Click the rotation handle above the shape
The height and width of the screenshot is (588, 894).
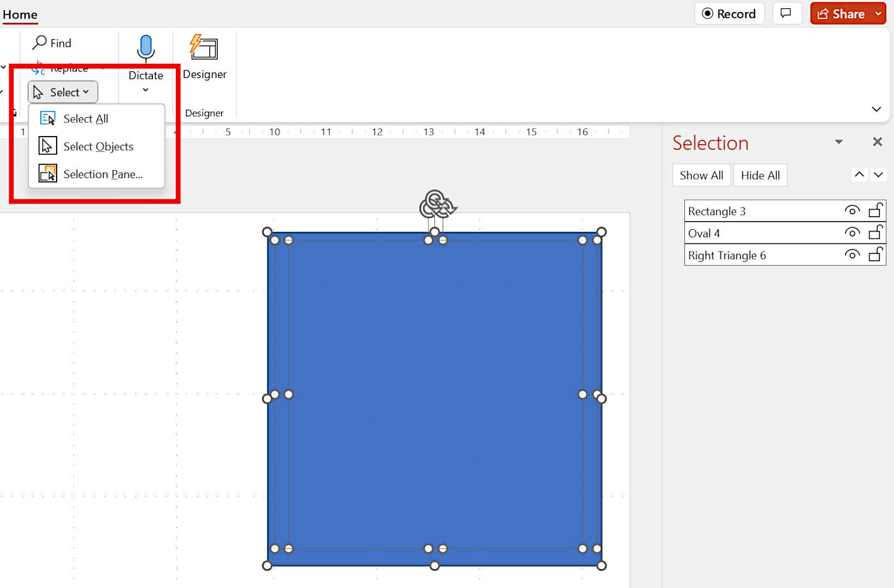(x=436, y=204)
